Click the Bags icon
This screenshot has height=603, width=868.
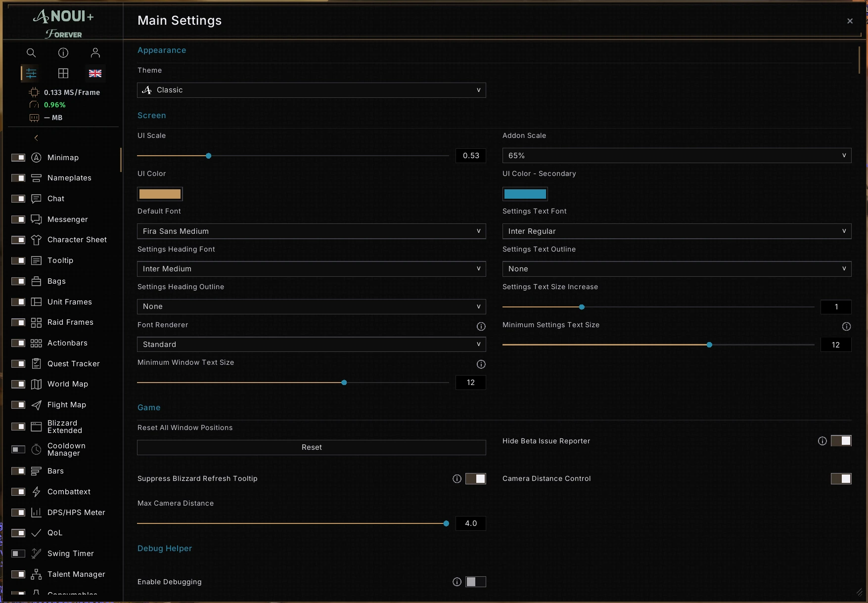point(36,281)
